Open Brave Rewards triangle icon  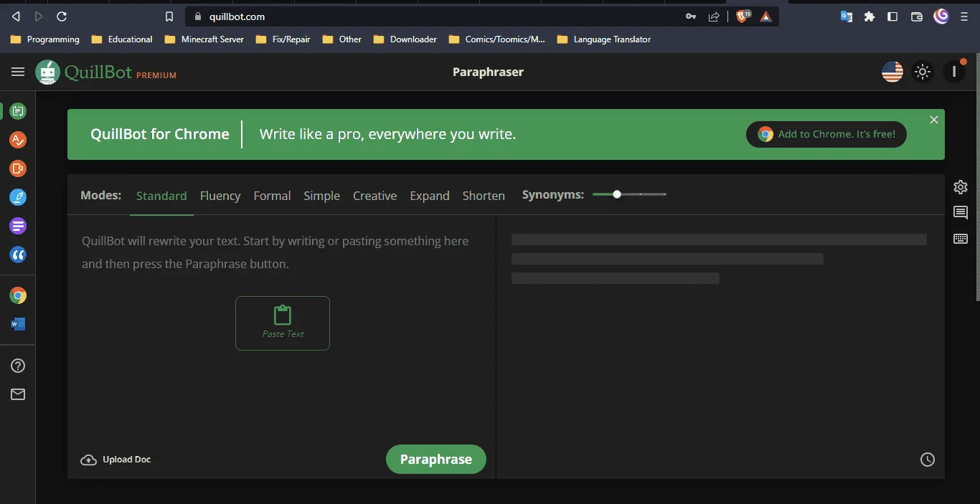coord(766,16)
